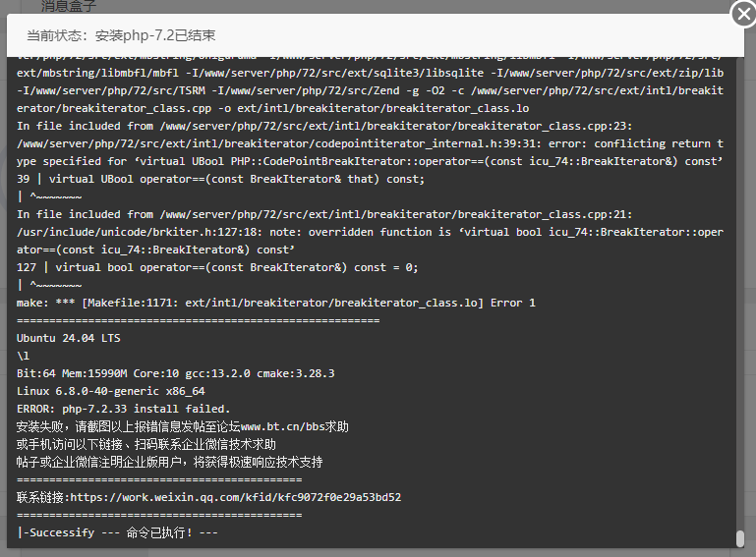756x557 pixels.
Task: Open the work.weixin.qq.com contact link
Action: [236, 497]
